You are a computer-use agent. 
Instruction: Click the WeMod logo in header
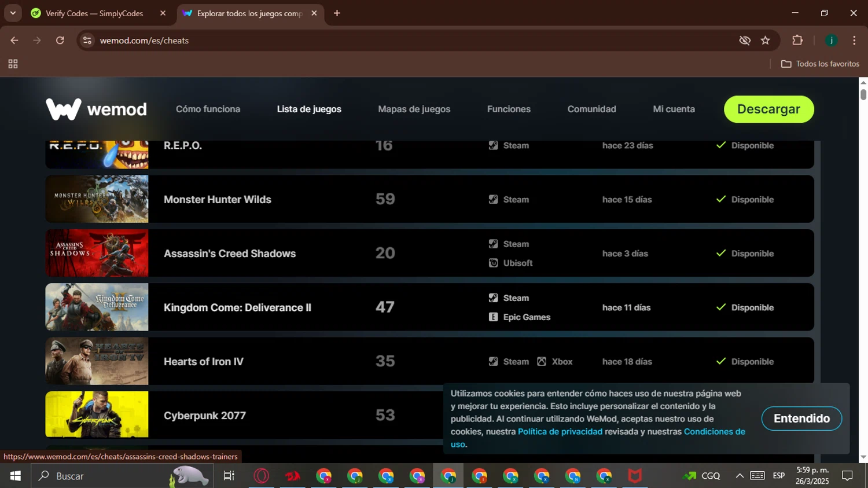(96, 109)
